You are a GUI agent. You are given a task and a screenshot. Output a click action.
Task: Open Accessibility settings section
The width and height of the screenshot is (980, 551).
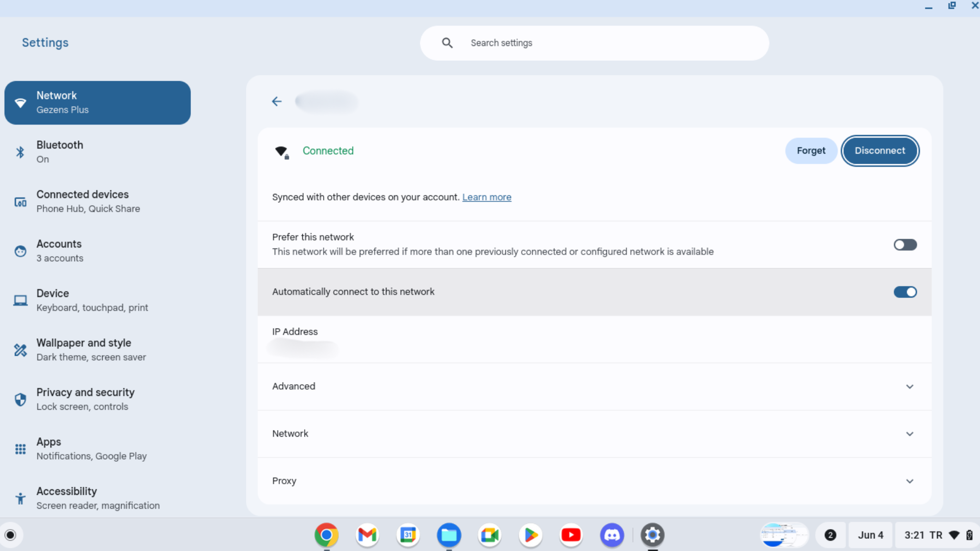tap(97, 498)
